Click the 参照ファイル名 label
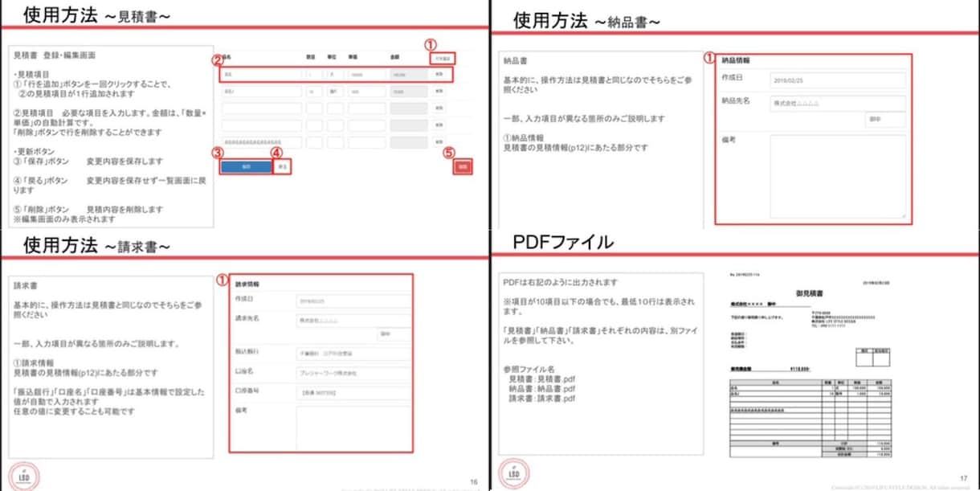The image size is (980, 491). pyautogui.click(x=529, y=369)
